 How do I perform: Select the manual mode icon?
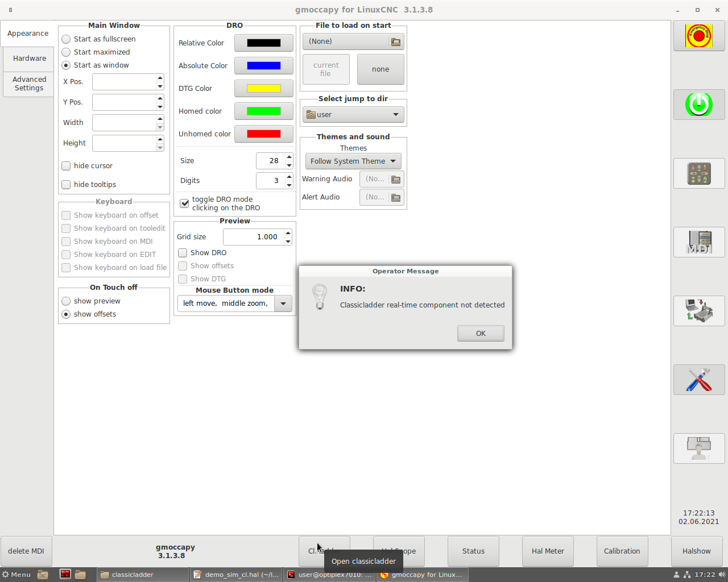(x=699, y=173)
